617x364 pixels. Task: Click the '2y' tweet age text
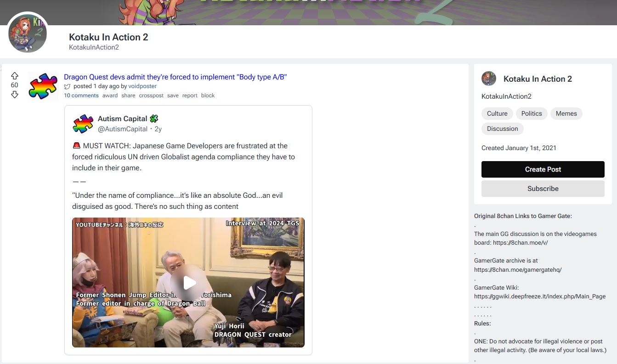pos(158,129)
